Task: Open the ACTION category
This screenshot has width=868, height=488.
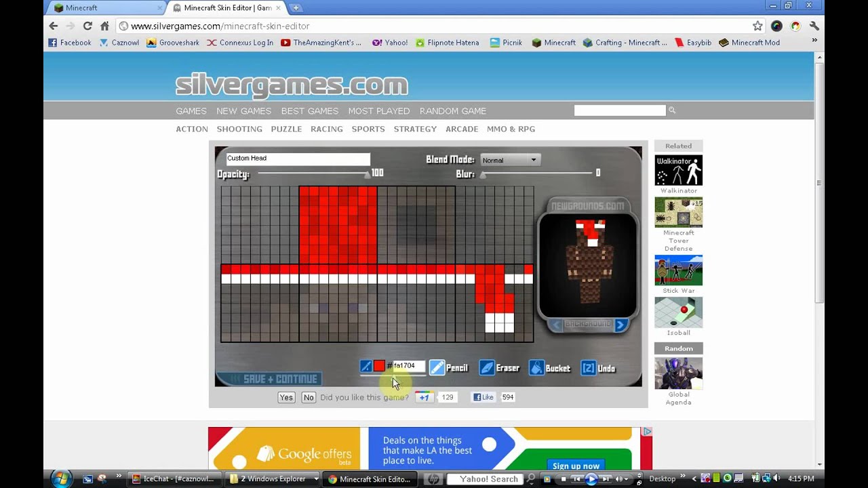Action: (192, 129)
